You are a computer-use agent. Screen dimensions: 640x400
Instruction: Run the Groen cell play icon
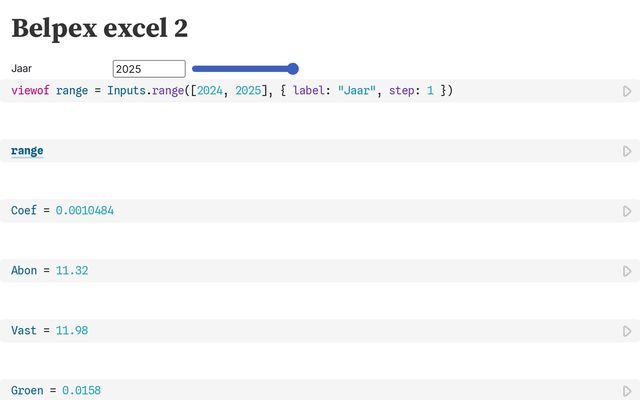point(627,391)
